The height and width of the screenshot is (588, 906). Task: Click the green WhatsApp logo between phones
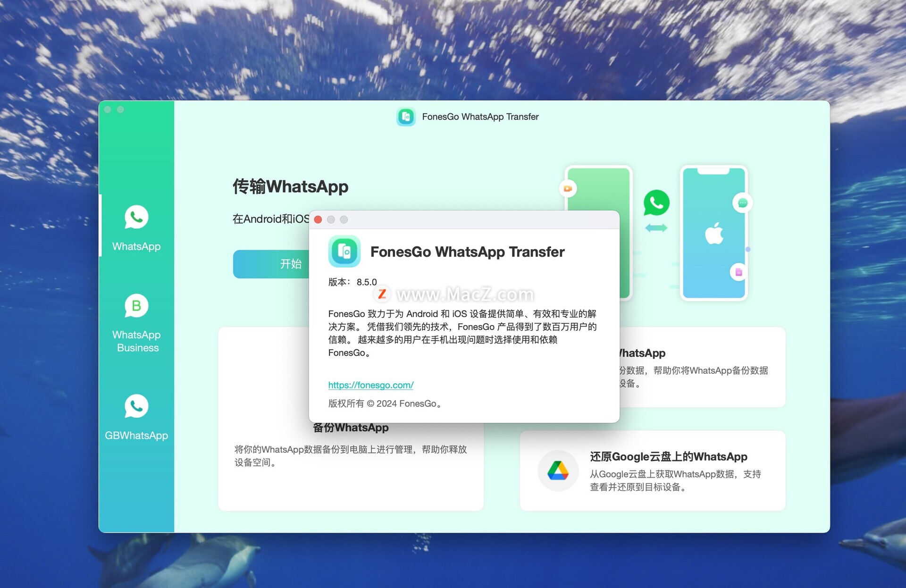coord(656,202)
